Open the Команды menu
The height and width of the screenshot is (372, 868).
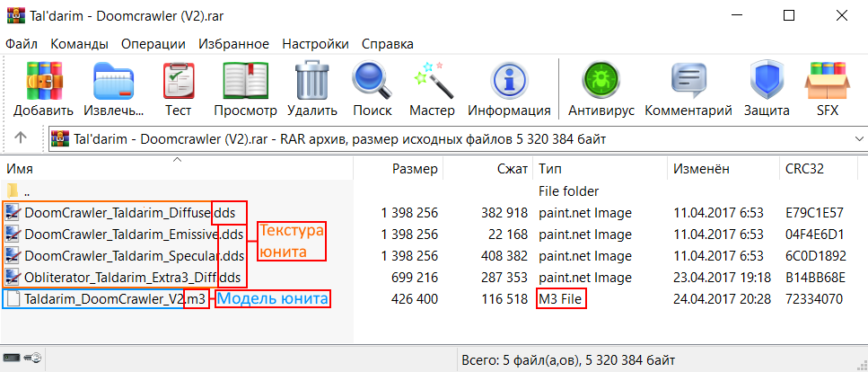[79, 44]
